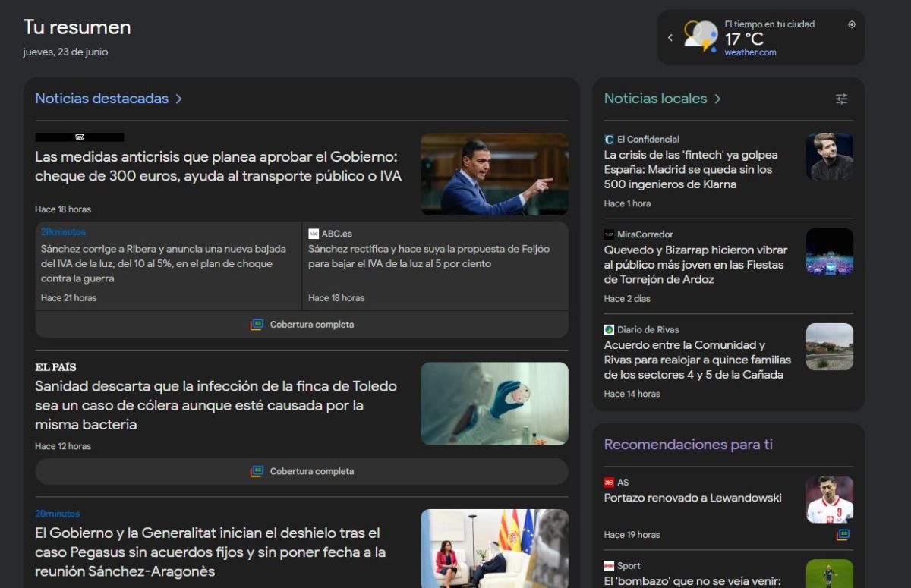This screenshot has width=911, height=588.
Task: Click the El Confidencial source logo
Action: pyautogui.click(x=609, y=140)
